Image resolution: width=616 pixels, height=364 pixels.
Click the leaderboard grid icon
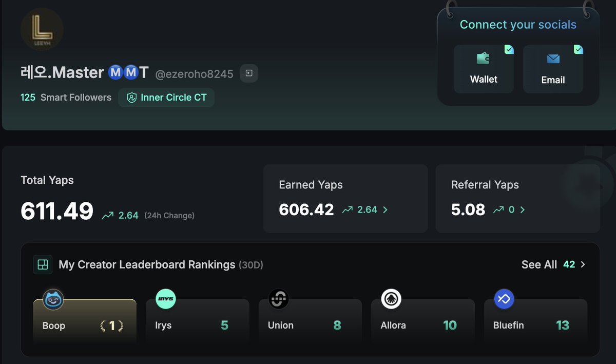pyautogui.click(x=43, y=264)
